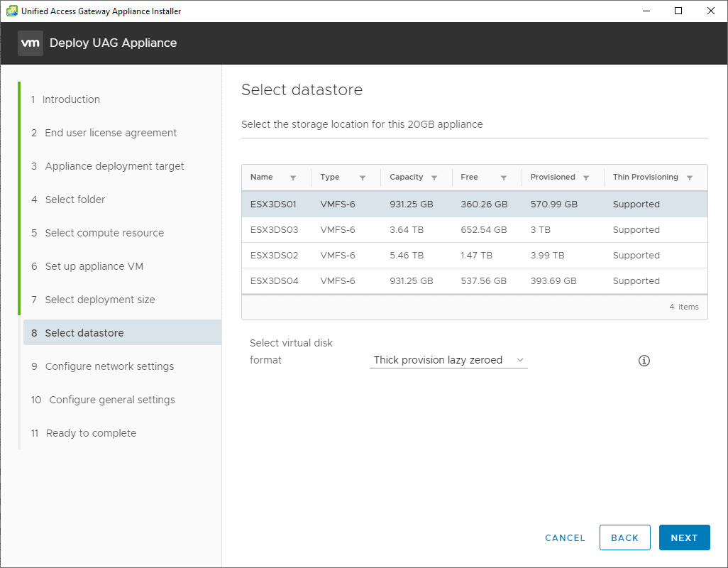Click the VMware vm logo in header

click(31, 43)
